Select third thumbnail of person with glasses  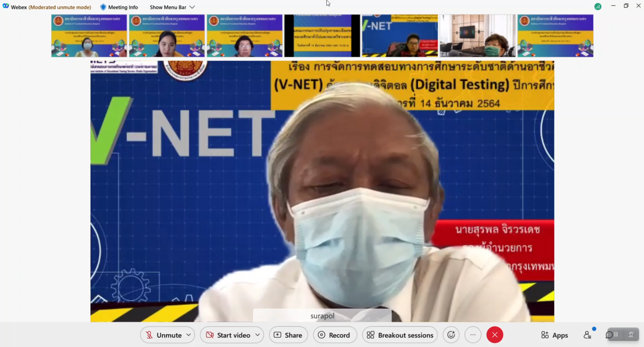click(245, 36)
